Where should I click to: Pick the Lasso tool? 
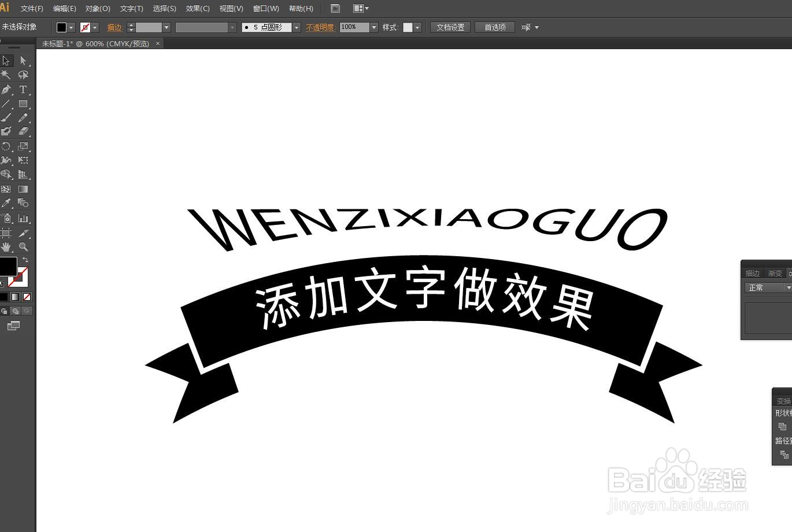[x=23, y=75]
